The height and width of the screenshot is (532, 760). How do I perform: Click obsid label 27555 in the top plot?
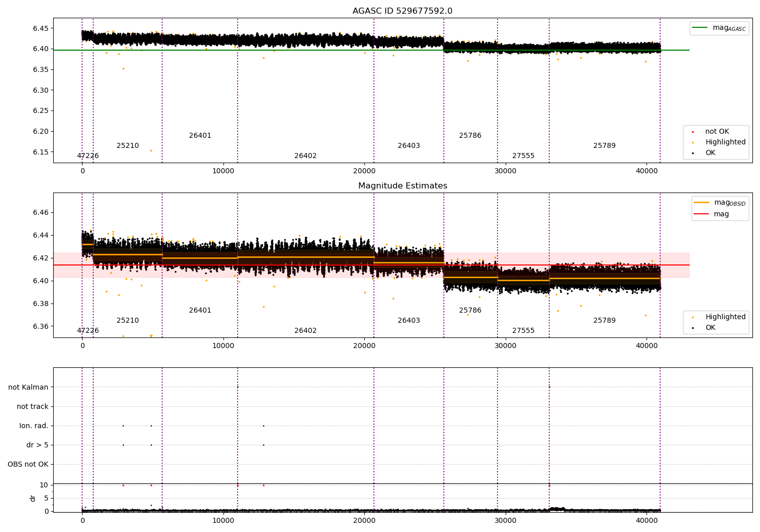(523, 156)
